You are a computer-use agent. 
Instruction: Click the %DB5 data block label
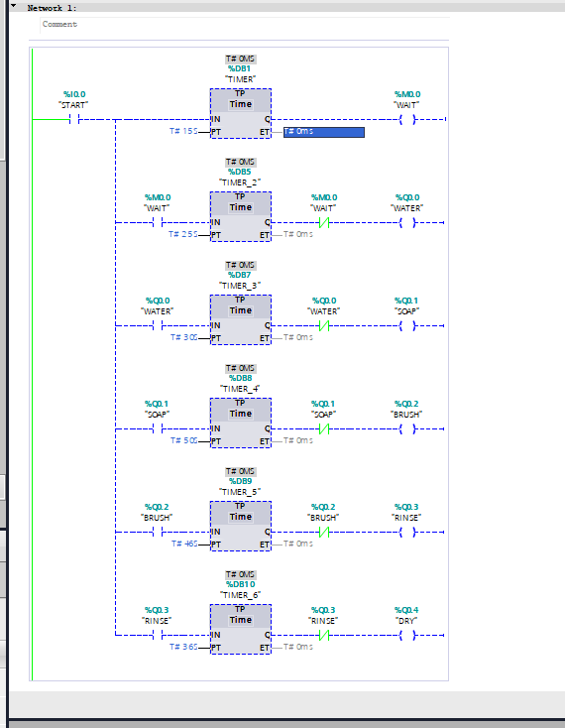tap(239, 172)
